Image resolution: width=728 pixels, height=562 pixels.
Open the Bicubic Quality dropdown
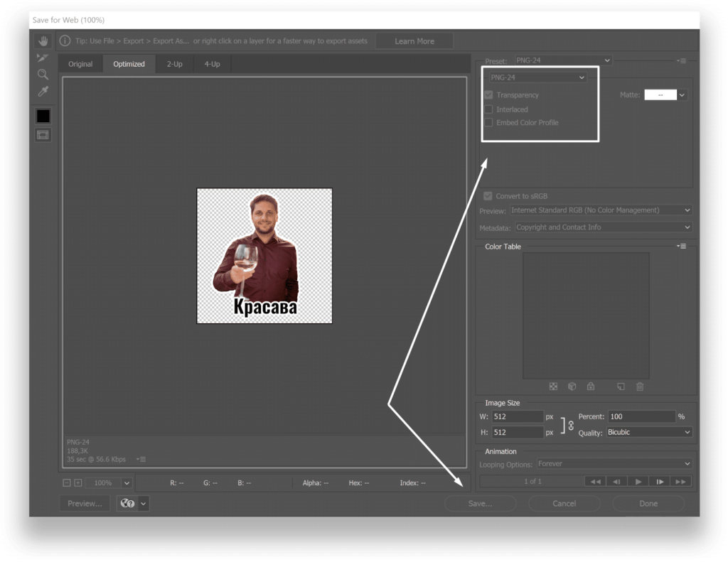(648, 432)
